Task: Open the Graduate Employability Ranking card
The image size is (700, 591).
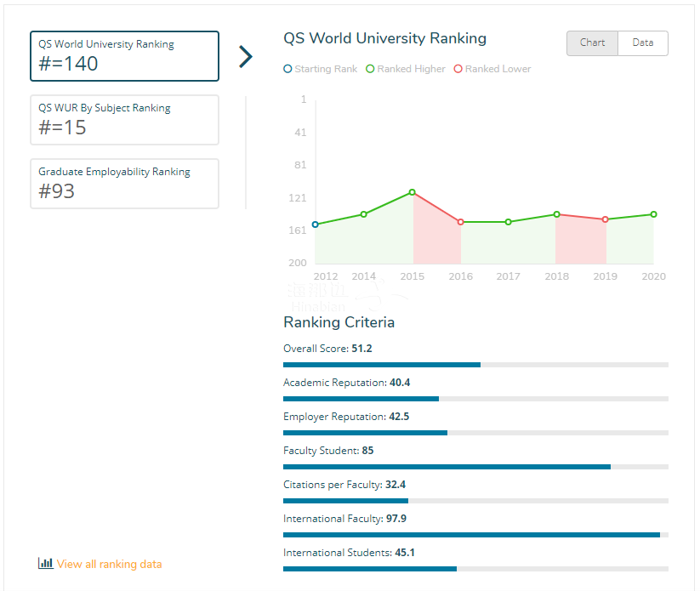Action: [x=124, y=184]
